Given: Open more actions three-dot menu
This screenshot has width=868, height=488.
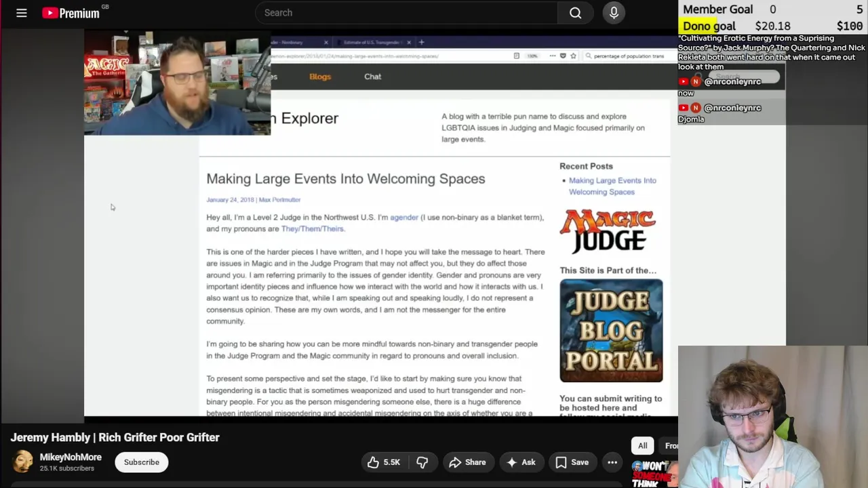Looking at the screenshot, I should [612, 462].
